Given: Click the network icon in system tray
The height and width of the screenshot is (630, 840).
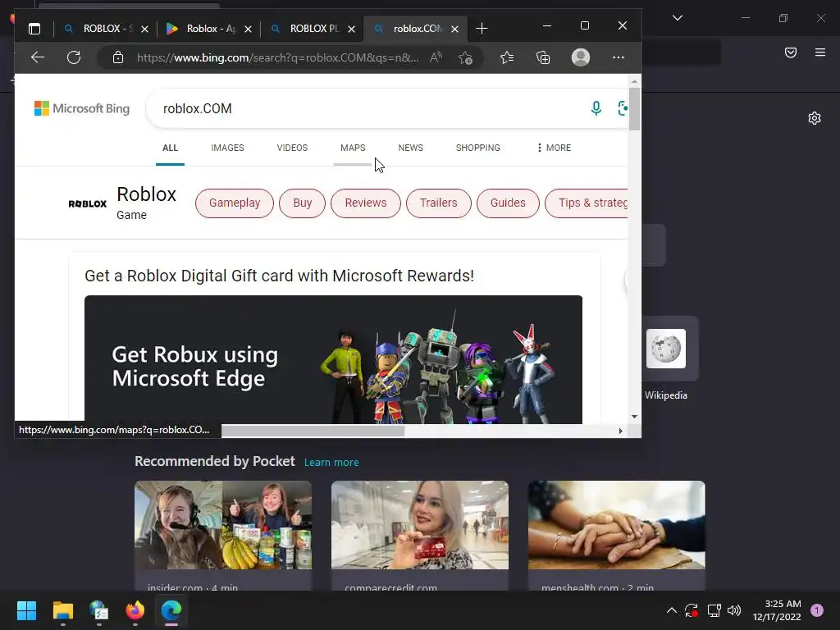Looking at the screenshot, I should 714,610.
